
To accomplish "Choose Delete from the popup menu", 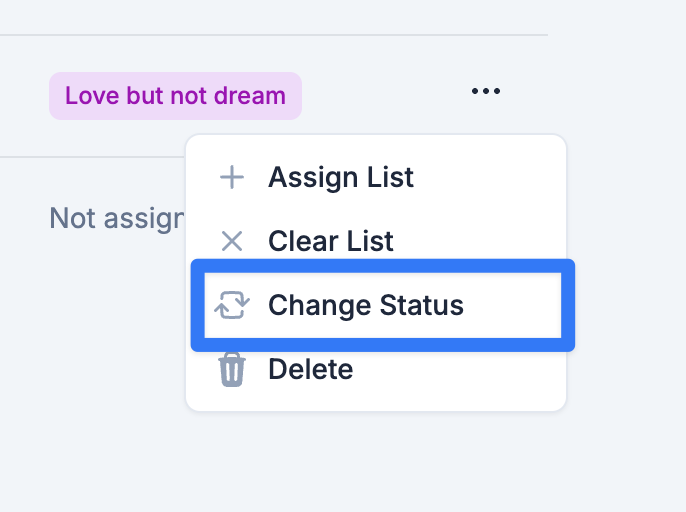I will (376, 370).
